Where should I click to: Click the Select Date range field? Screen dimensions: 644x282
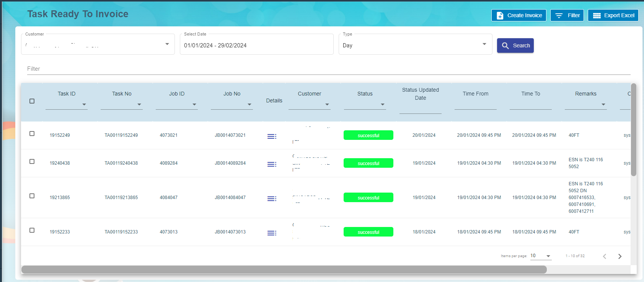tap(256, 45)
